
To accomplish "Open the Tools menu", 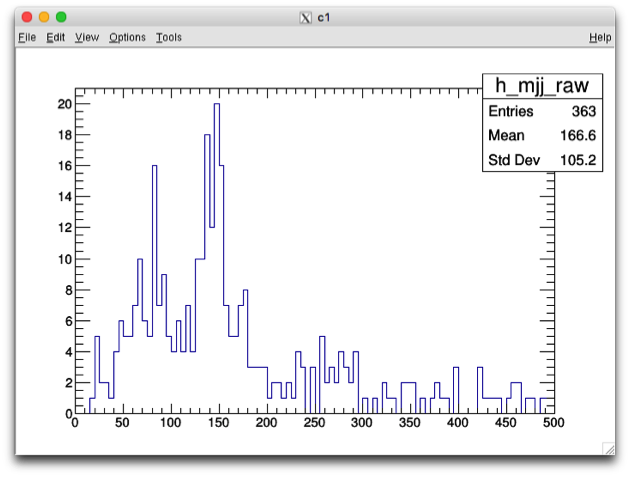I will [169, 37].
